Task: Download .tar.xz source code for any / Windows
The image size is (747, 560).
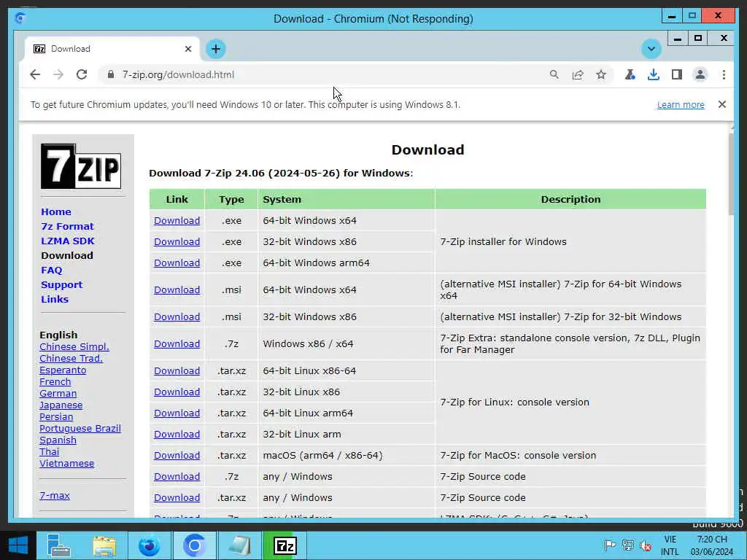Action: 177,497
